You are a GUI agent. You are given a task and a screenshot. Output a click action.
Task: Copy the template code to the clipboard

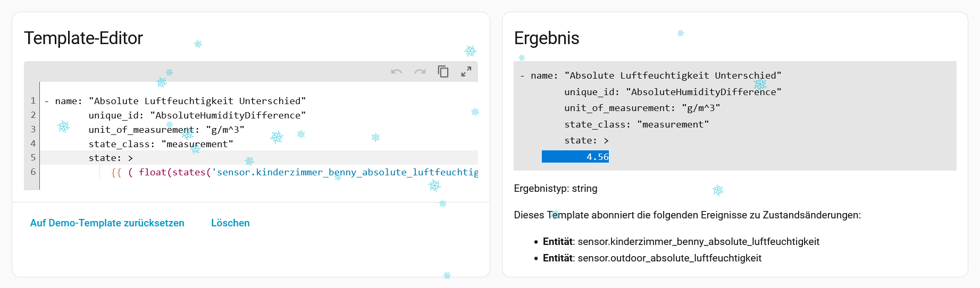(443, 72)
